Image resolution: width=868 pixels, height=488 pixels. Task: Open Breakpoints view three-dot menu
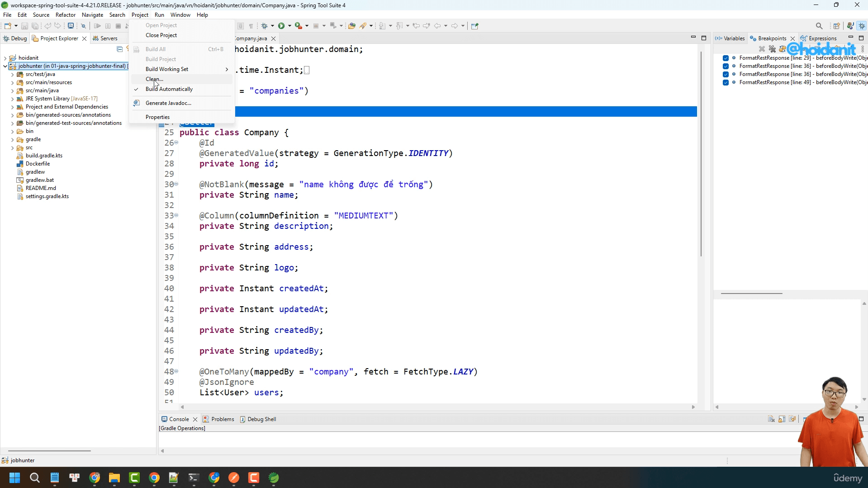point(863,48)
